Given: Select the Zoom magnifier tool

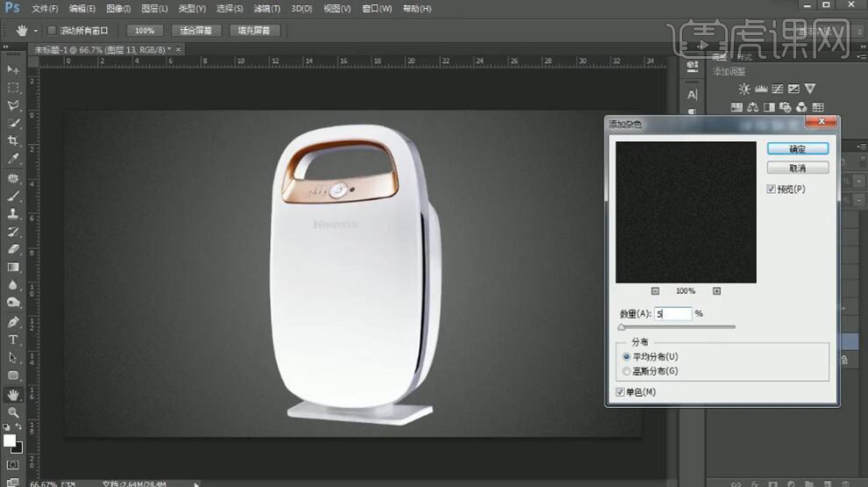Looking at the screenshot, I should [x=13, y=412].
